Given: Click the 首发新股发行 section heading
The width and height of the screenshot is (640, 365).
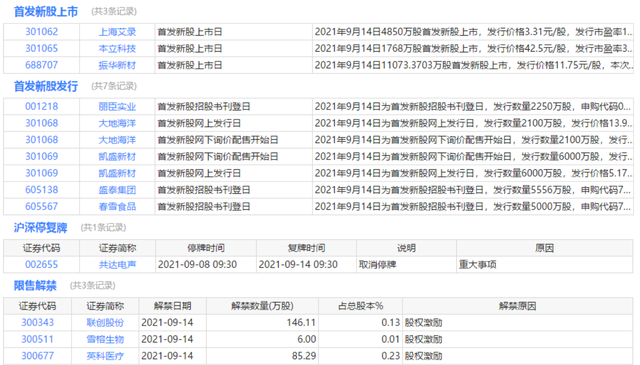Looking at the screenshot, I should coord(46,86).
